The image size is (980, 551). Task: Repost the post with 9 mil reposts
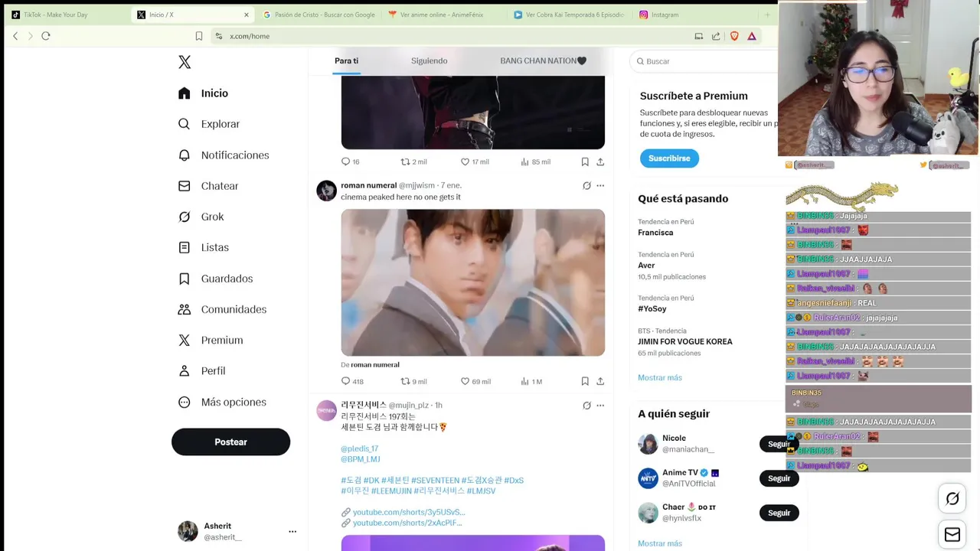tap(413, 381)
